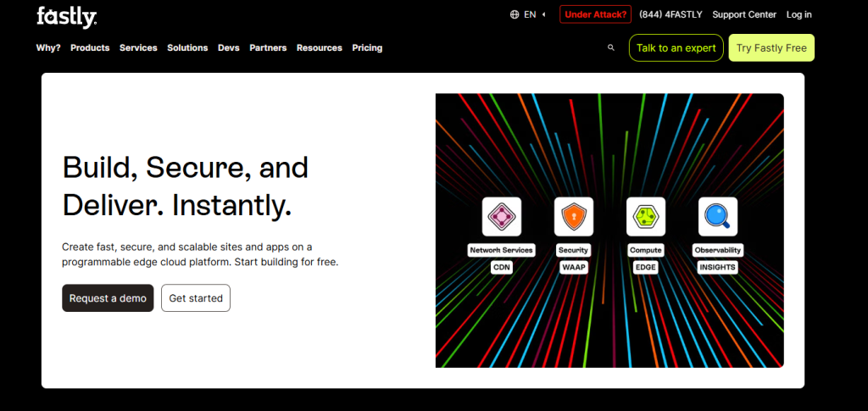Click the Fastly logo
Image resolution: width=868 pixels, height=411 pixels.
click(x=67, y=17)
